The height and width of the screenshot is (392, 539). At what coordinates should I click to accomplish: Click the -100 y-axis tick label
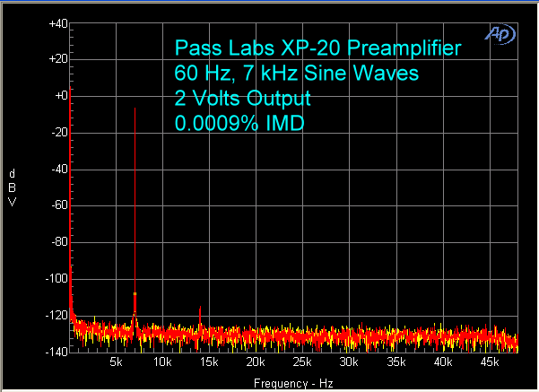point(56,279)
